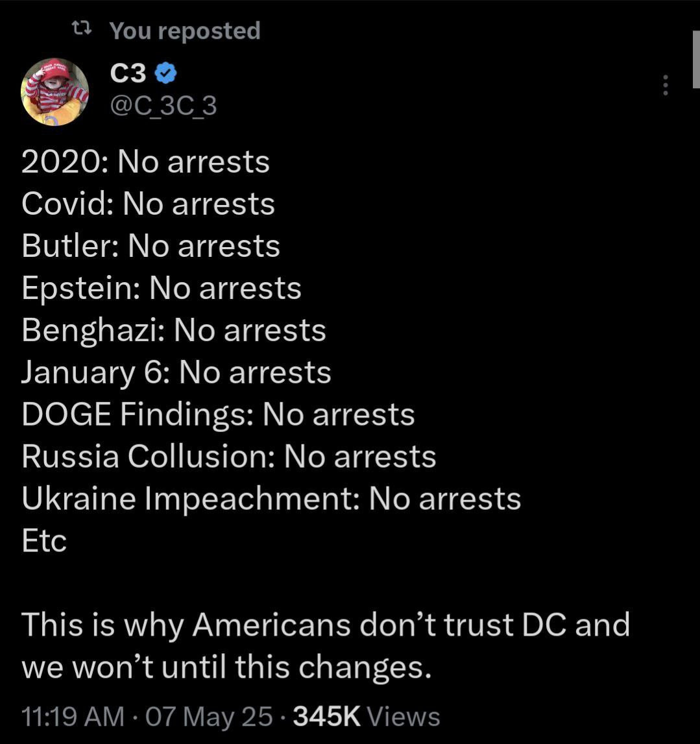Click the "Ukraine Impeachment: No arrests" line
The height and width of the screenshot is (744, 700).
coord(271,499)
